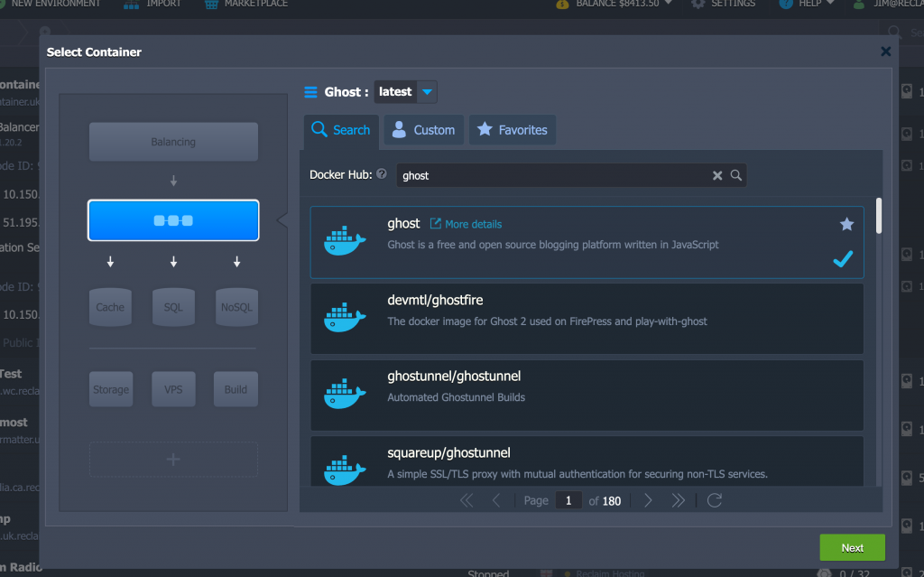The height and width of the screenshot is (577, 924).
Task: Jump to last page of results
Action: point(679,501)
